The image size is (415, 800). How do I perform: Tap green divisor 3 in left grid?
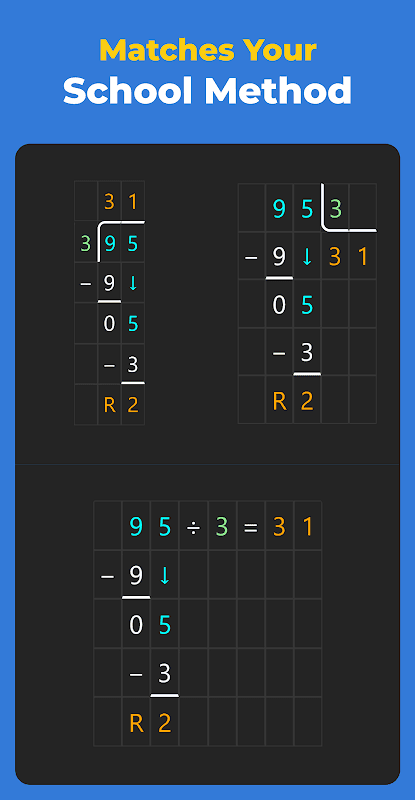click(86, 244)
